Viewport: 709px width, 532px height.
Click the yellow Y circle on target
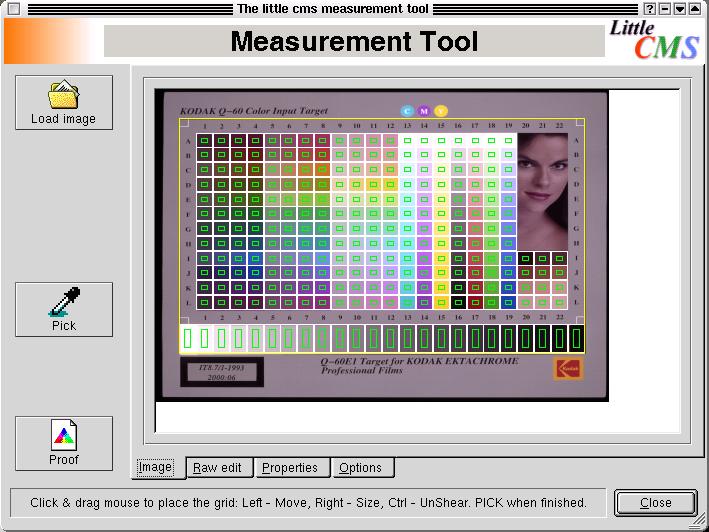click(441, 111)
